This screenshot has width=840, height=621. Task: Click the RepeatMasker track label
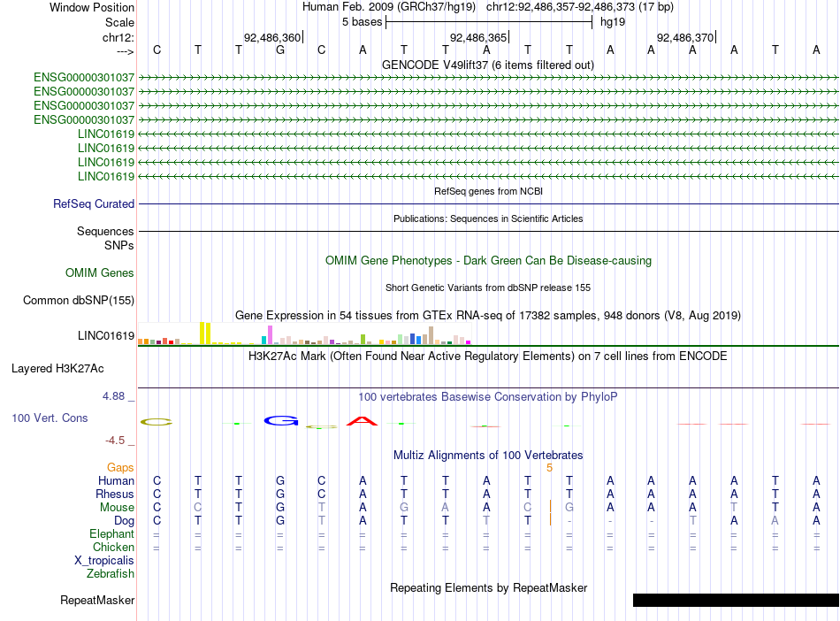coord(97,600)
